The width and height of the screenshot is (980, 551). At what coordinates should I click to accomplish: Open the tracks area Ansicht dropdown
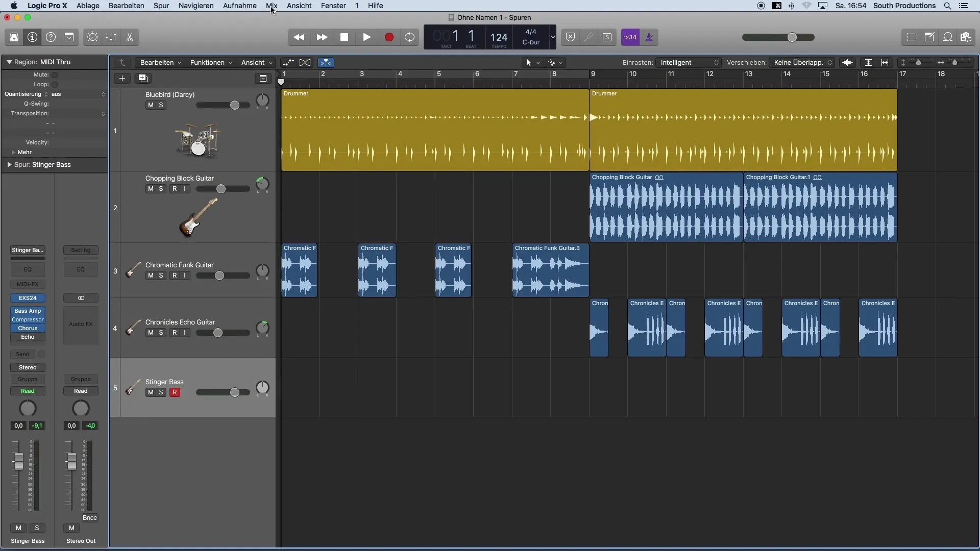coord(257,62)
